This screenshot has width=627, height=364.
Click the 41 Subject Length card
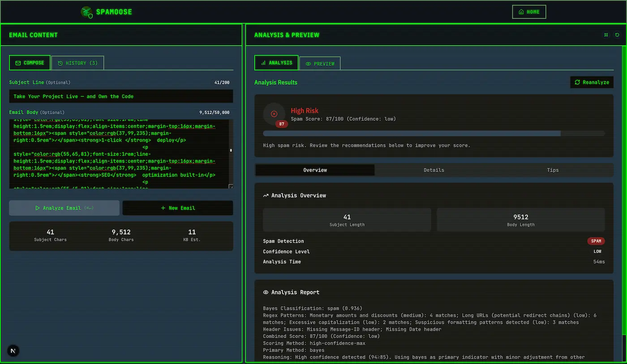(x=347, y=220)
